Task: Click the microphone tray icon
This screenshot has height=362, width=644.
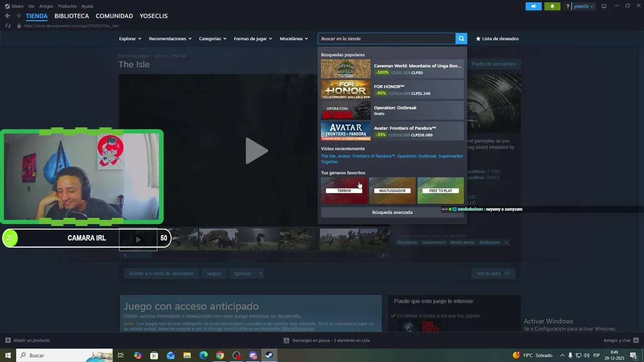Action: [x=571, y=355]
